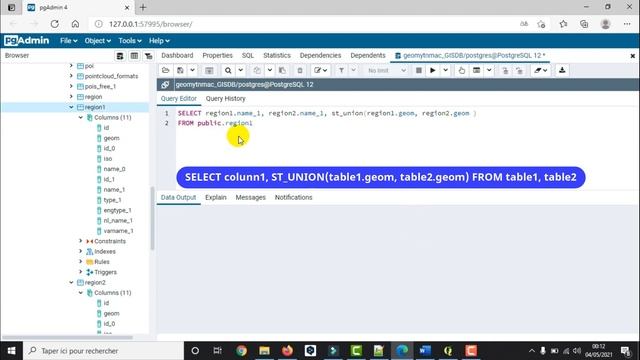Expand the pois_free_1 table node
Screen dimensions: 640x360
point(71,86)
